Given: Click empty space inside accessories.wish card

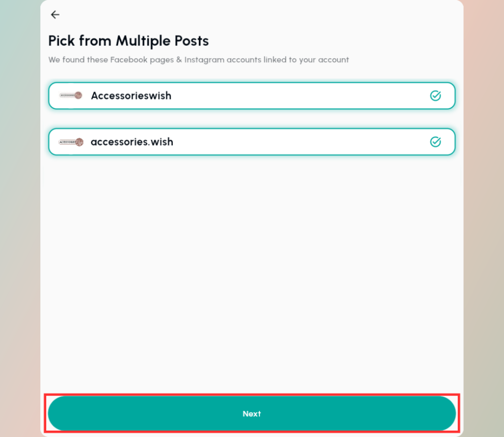Looking at the screenshot, I should coord(295,142).
